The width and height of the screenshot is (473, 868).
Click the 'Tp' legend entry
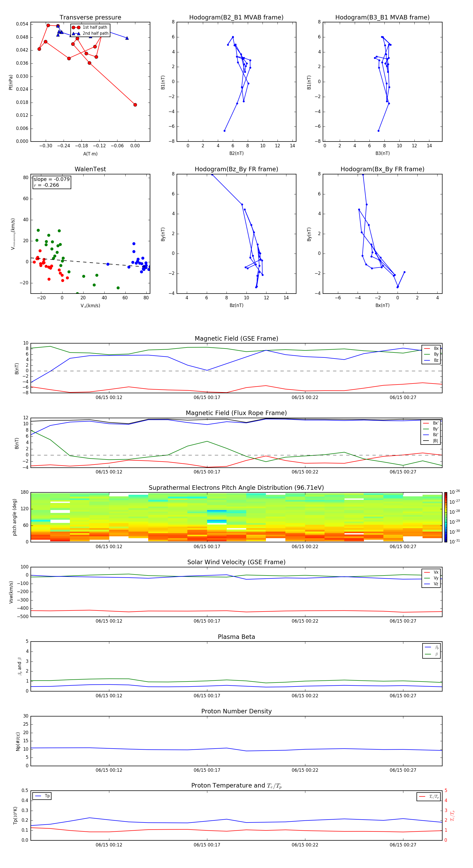(x=42, y=796)
